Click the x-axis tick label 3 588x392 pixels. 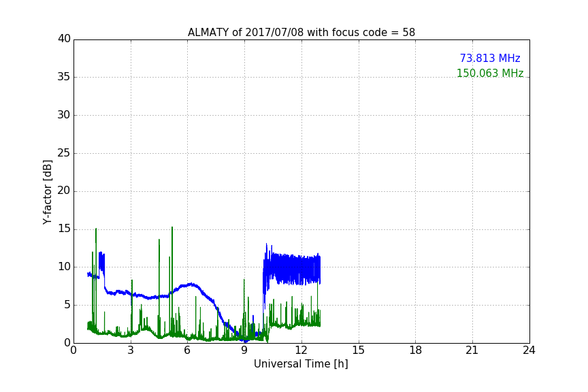click(x=131, y=350)
